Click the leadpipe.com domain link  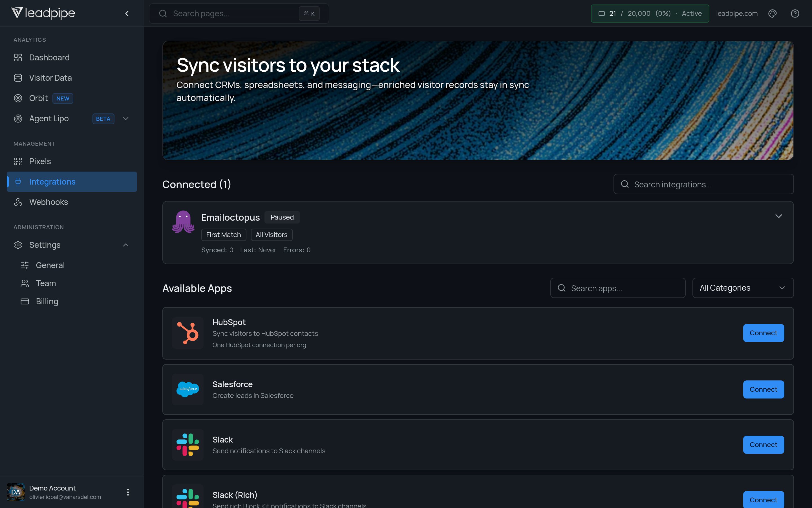pyautogui.click(x=736, y=14)
